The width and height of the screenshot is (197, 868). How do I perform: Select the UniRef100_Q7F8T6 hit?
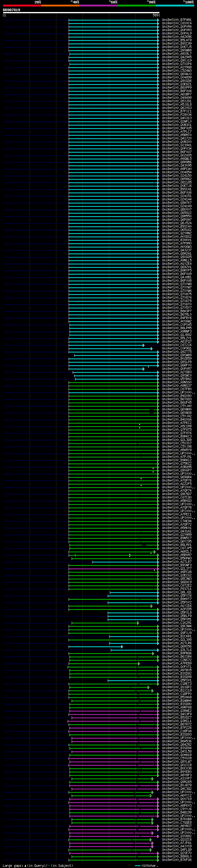tap(176, 433)
